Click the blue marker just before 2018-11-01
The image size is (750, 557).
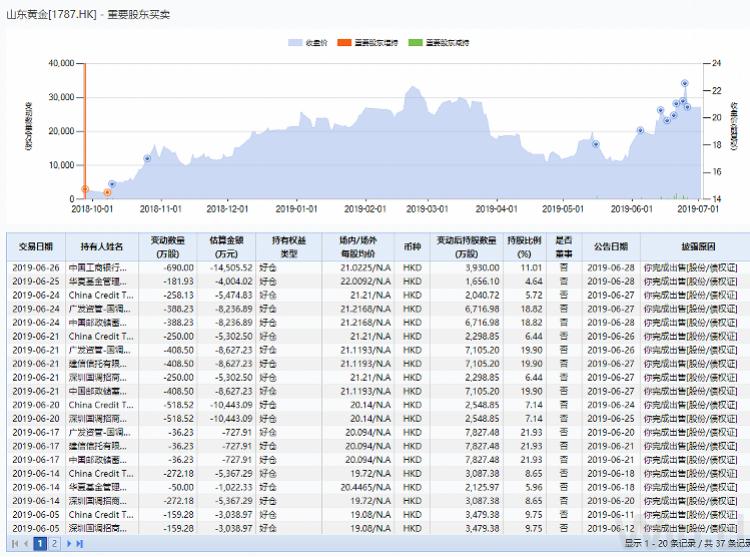[147, 159]
